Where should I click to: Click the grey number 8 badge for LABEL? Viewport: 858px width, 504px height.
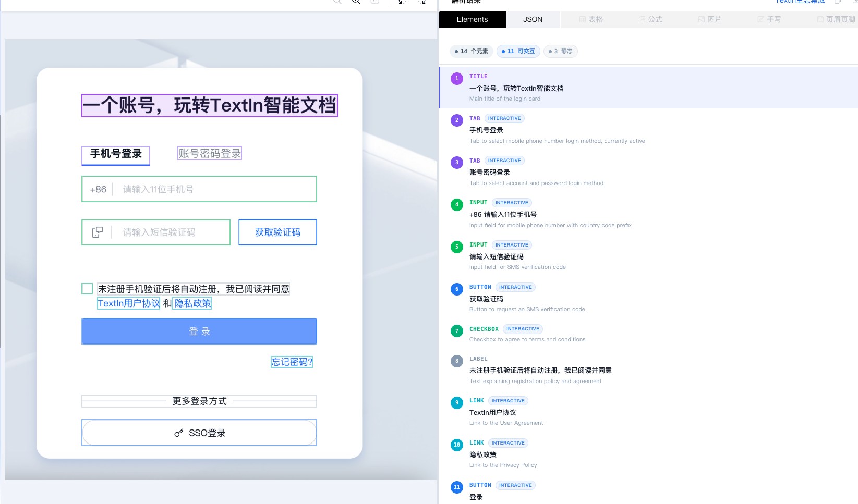(457, 361)
